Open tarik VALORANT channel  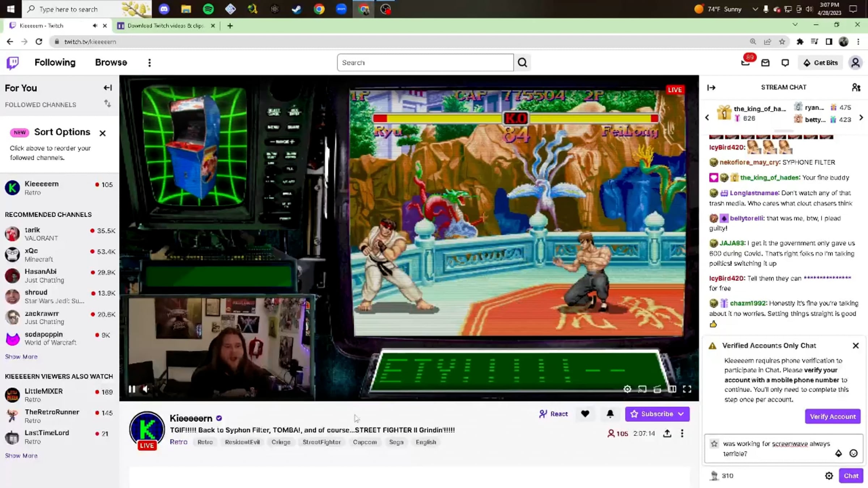coord(60,234)
